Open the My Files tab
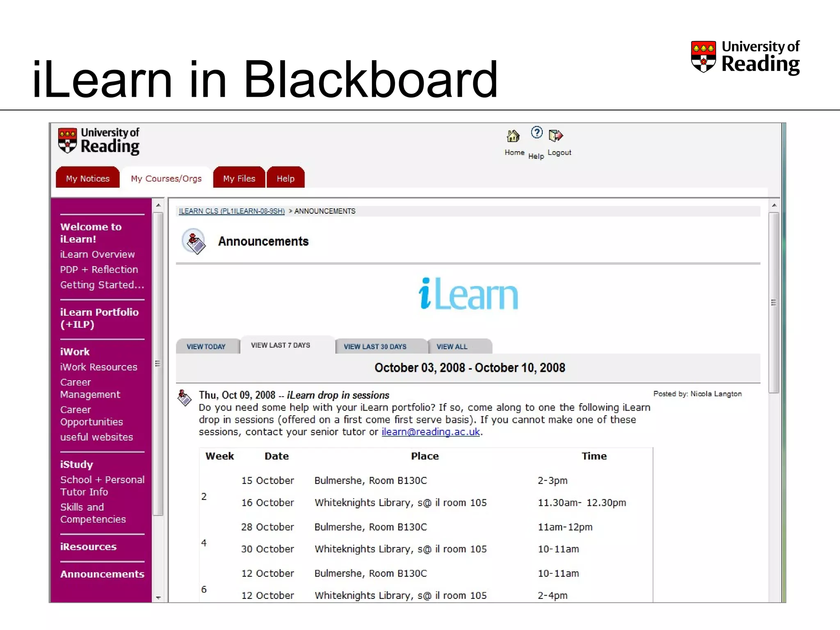The width and height of the screenshot is (840, 630). [239, 178]
